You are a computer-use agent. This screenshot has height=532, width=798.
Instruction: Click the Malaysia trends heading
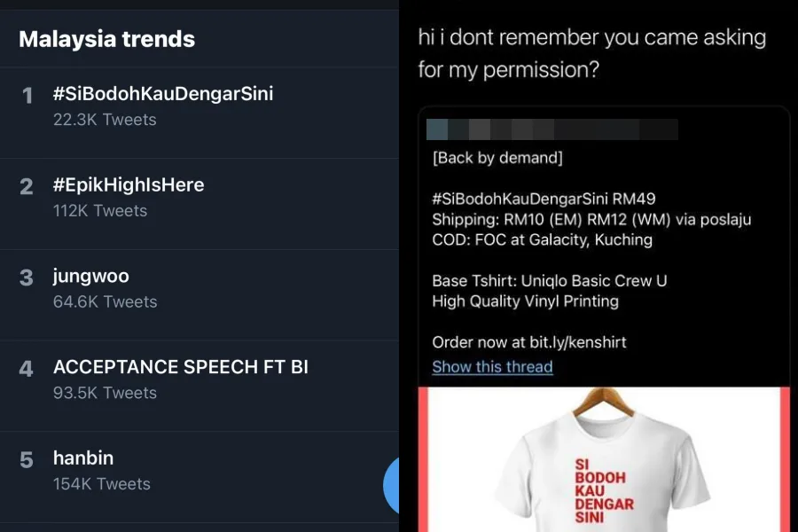click(106, 39)
